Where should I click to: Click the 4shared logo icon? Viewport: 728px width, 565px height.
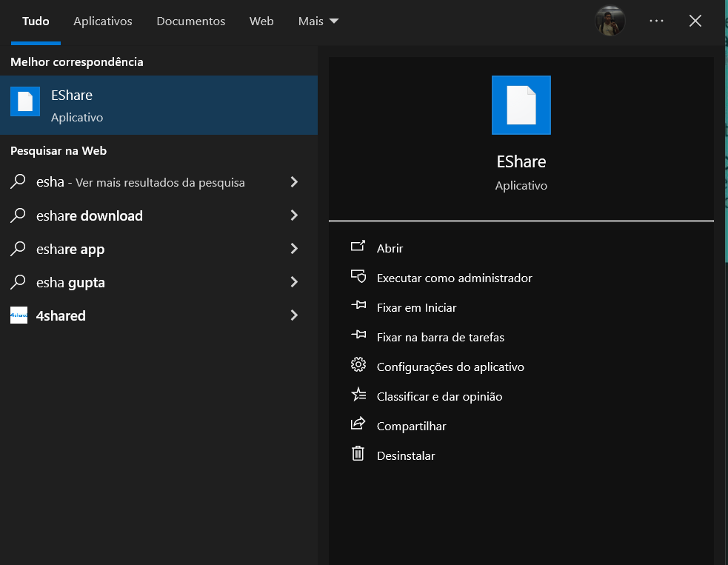19,315
